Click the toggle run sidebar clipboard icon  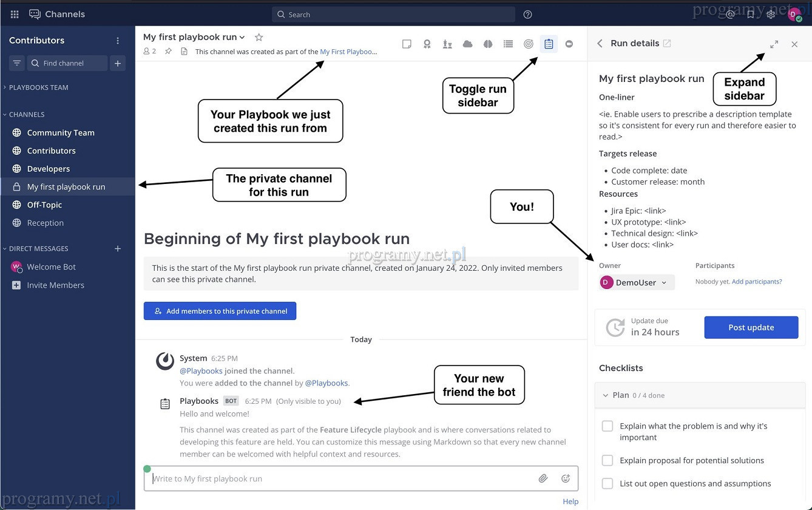pos(549,44)
